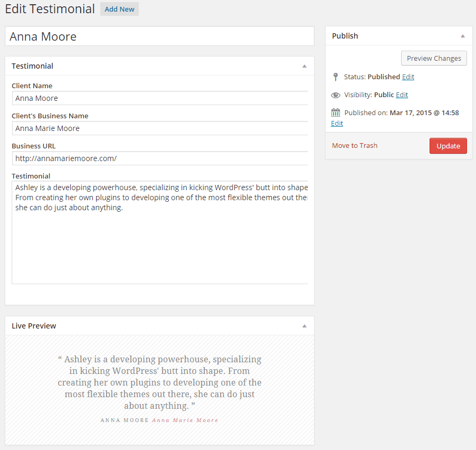Move this testimonial to trash
The height and width of the screenshot is (450, 476).
pos(355,146)
